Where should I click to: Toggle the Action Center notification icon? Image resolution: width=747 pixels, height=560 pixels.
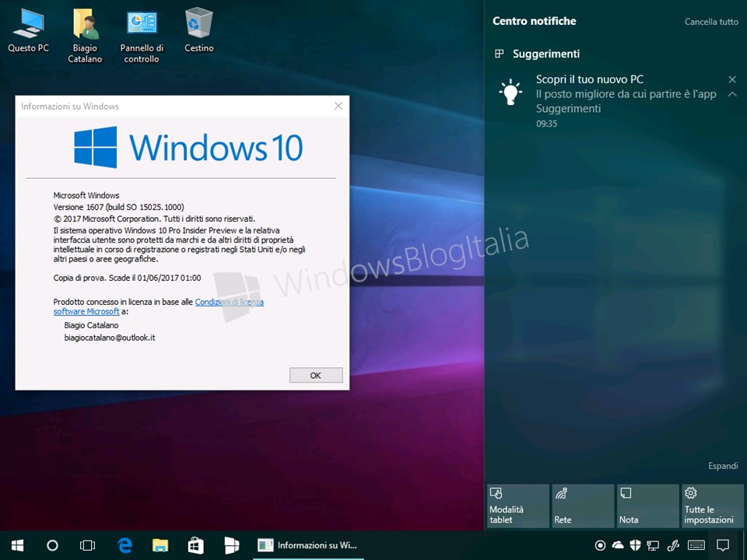click(723, 546)
